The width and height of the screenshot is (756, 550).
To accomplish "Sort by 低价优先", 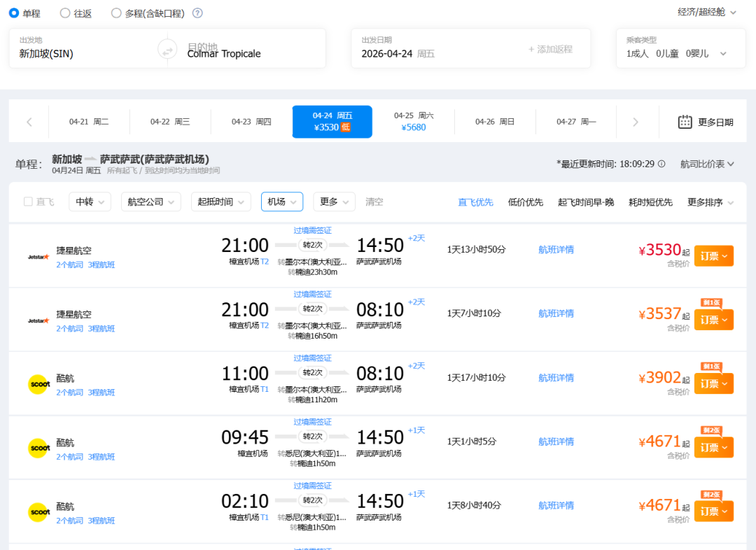I will click(525, 202).
